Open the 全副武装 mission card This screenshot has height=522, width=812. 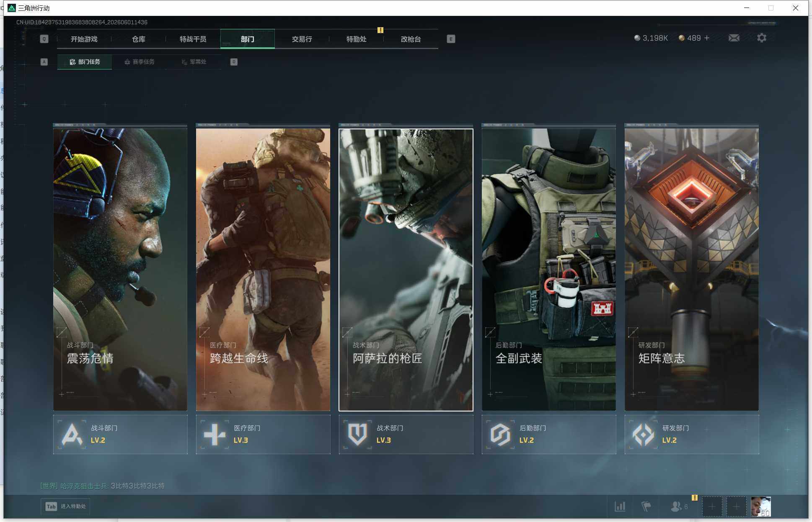point(549,270)
